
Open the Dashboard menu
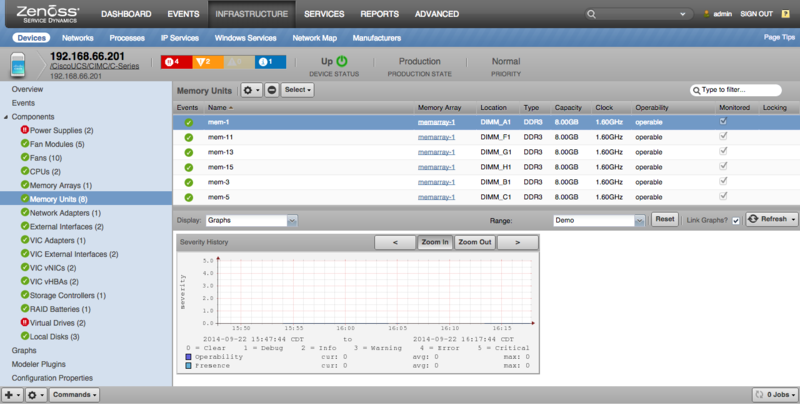click(126, 14)
